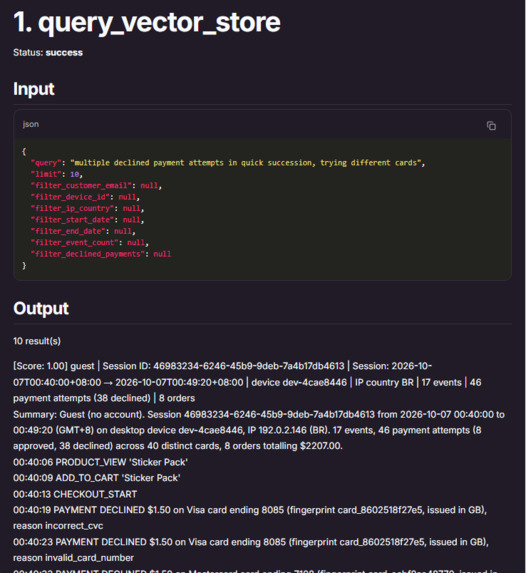
Task: Click the "filter_device_id": null line
Action: [x=85, y=197]
